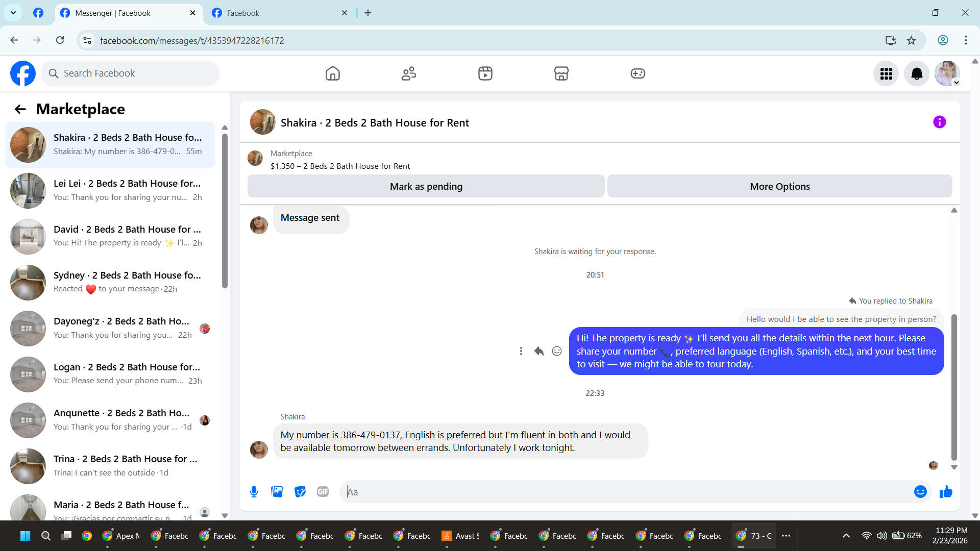Open the sticker picker icon
Image resolution: width=980 pixels, height=551 pixels.
click(x=300, y=491)
